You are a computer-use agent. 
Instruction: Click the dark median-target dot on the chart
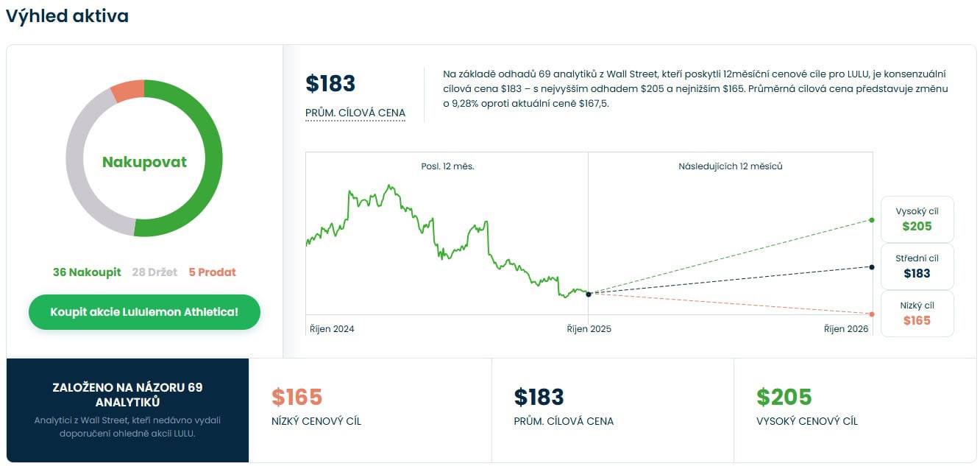pos(872,267)
